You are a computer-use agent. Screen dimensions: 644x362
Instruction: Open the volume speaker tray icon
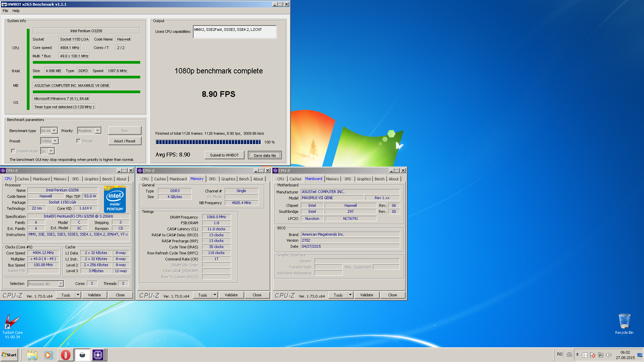[608, 355]
